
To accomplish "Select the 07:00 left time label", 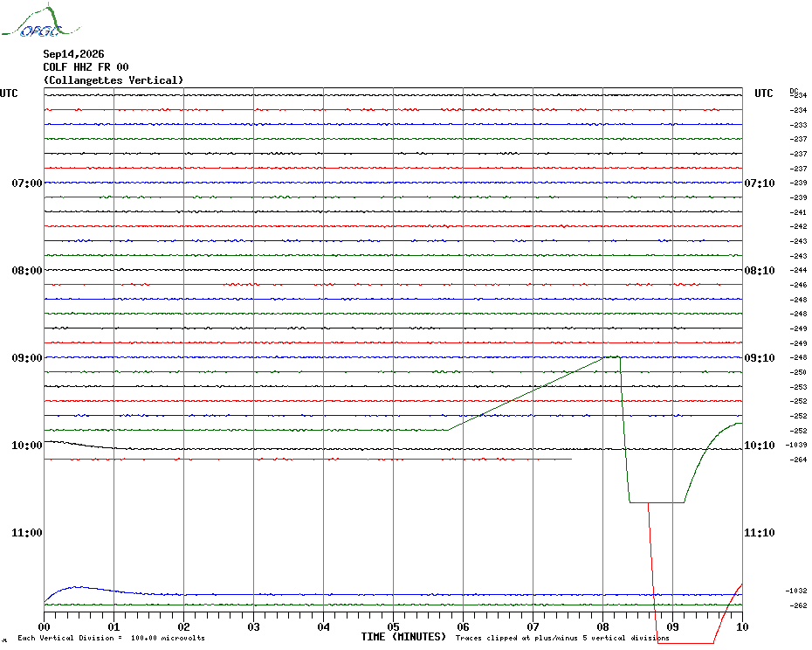I will tap(27, 183).
